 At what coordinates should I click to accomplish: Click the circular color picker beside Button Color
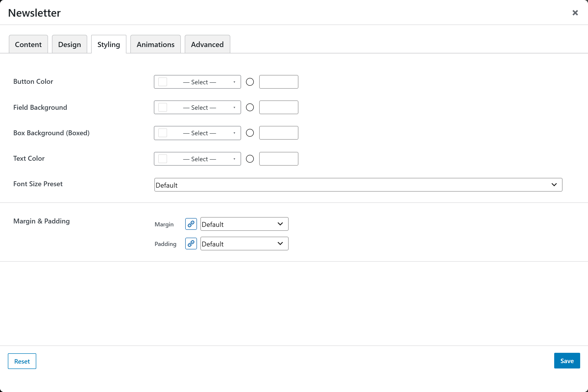point(250,82)
